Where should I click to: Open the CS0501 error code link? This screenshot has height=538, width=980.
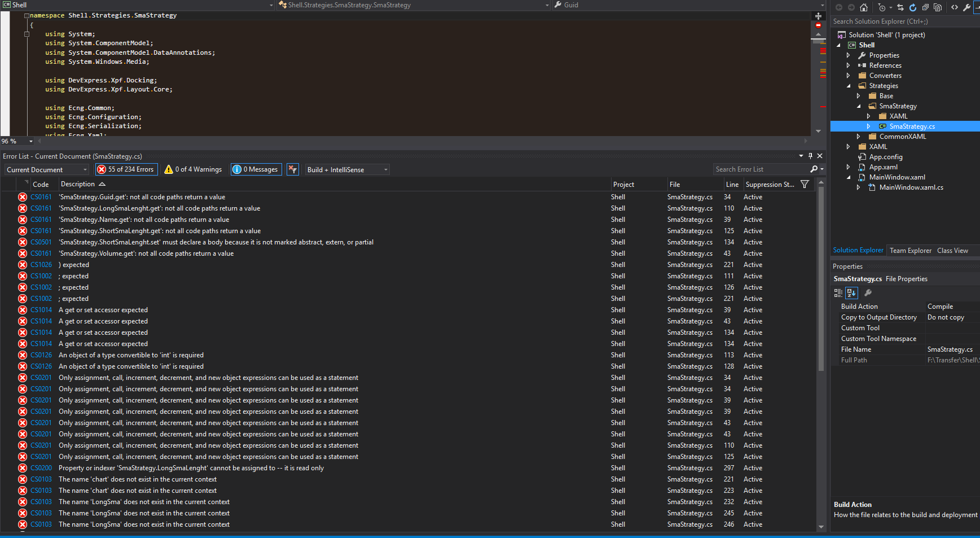41,242
